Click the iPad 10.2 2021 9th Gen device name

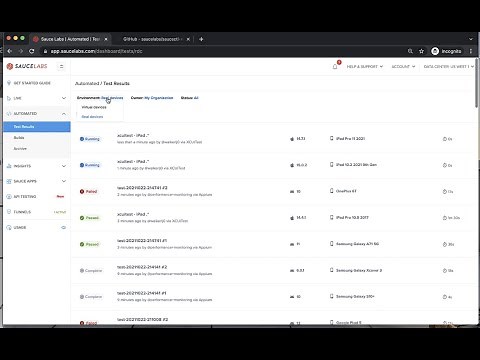[356, 165]
